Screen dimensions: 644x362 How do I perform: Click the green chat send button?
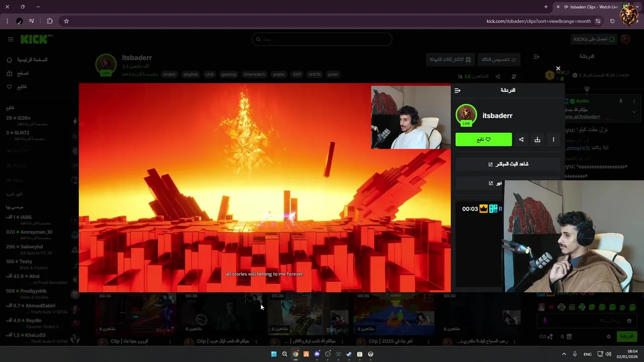click(627, 336)
